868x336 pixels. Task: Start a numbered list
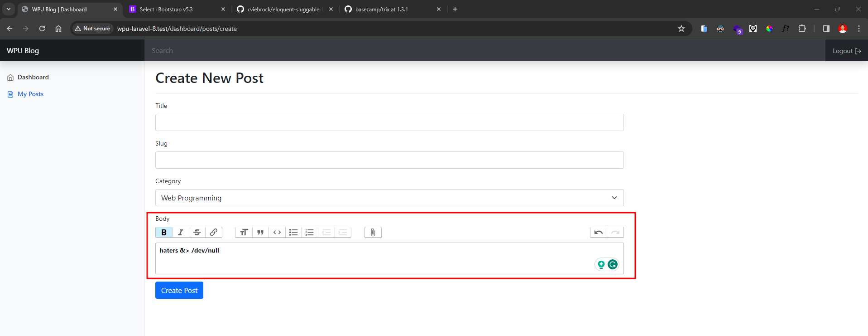pyautogui.click(x=310, y=232)
